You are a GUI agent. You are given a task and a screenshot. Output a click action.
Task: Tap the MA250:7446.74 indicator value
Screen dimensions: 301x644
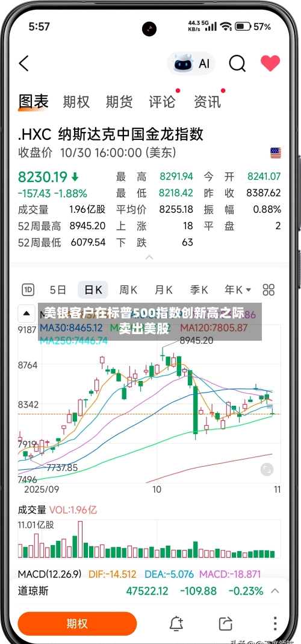pos(74,341)
